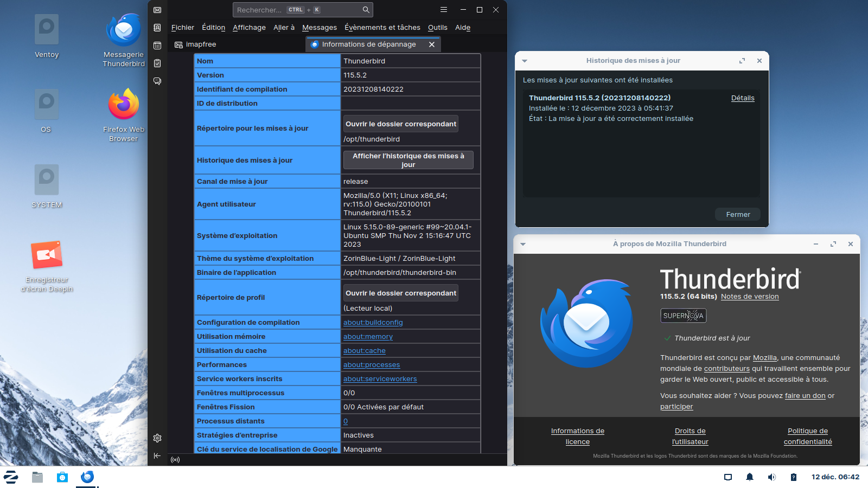Click the Rechercher search field

point(303,10)
